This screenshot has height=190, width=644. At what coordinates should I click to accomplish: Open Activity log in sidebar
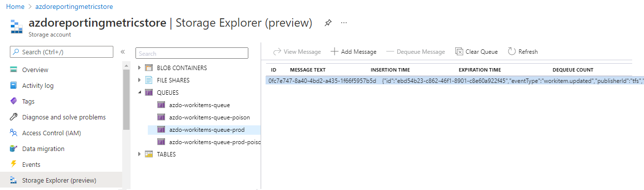(38, 85)
